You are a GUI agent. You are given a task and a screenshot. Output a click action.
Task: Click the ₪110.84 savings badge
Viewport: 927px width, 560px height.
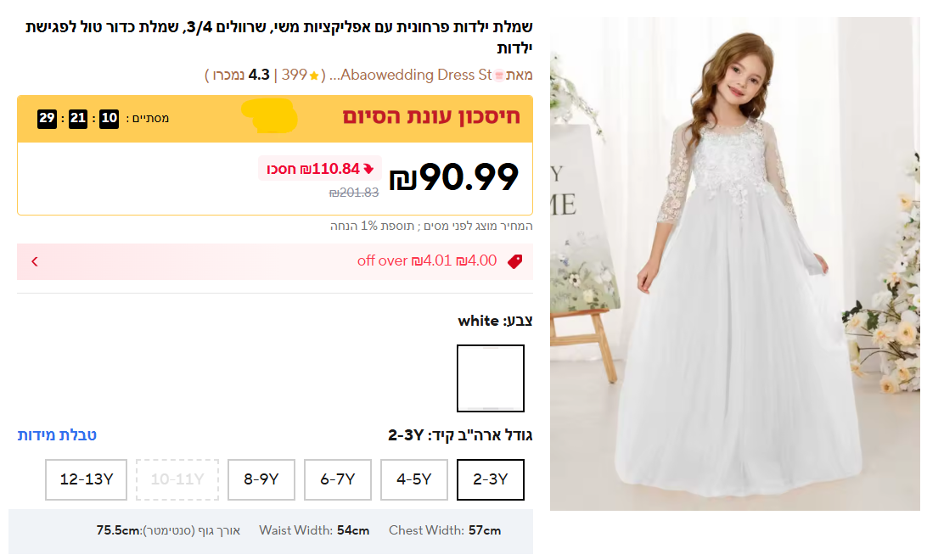[320, 168]
